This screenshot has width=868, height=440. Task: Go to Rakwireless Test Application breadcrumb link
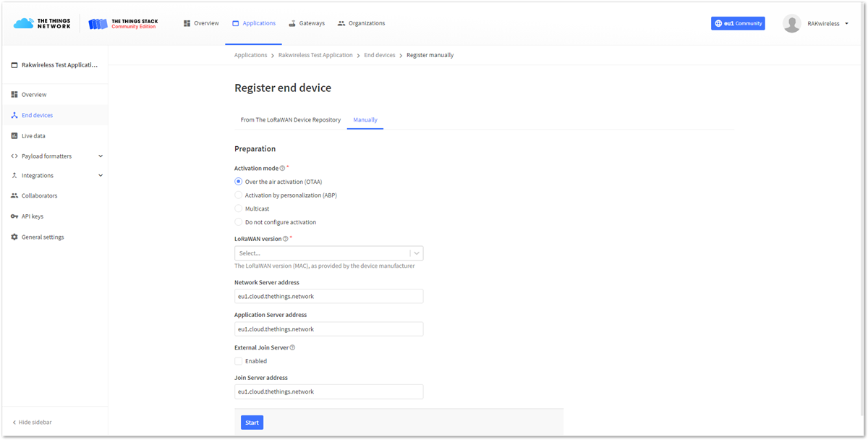click(x=315, y=55)
